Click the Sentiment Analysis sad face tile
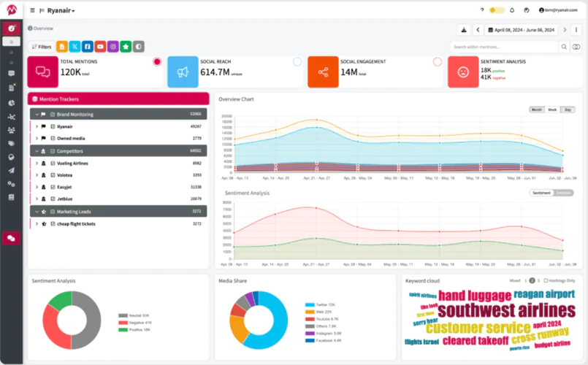 pyautogui.click(x=463, y=72)
